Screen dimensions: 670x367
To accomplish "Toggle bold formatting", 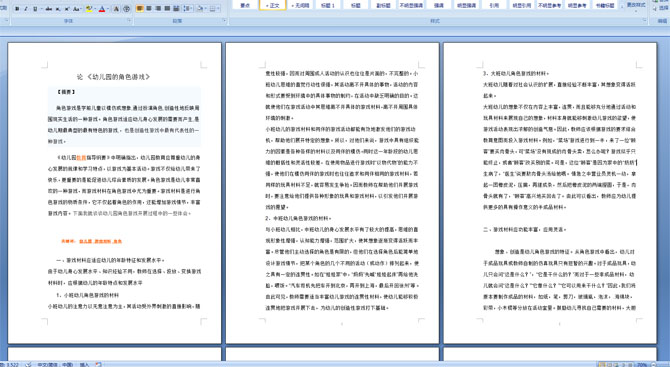I will pos(17,9).
